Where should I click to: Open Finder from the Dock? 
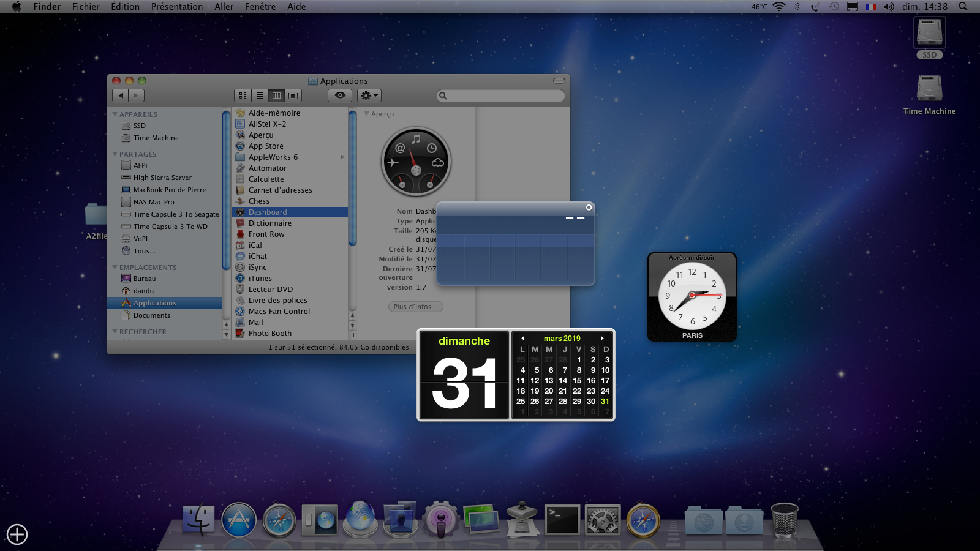[198, 520]
